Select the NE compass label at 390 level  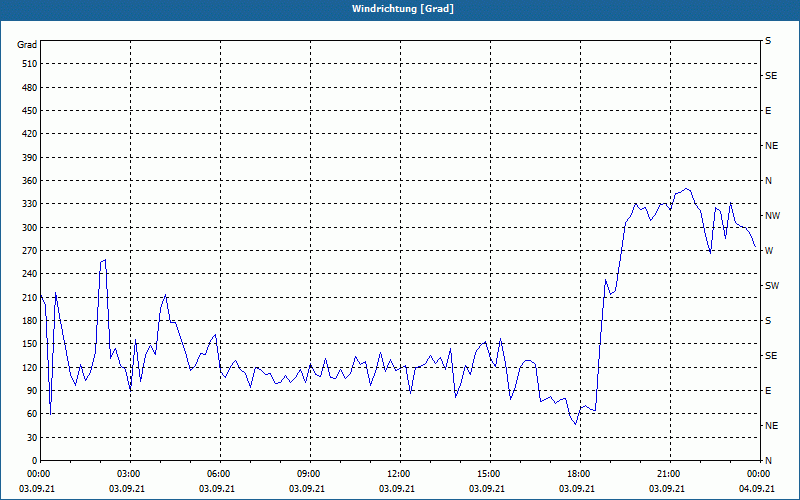pos(771,146)
